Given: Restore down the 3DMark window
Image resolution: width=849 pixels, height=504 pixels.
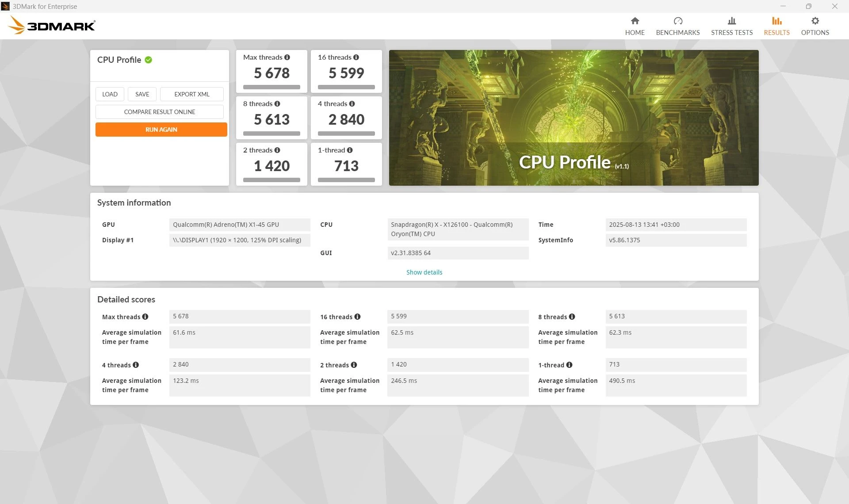Looking at the screenshot, I should pyautogui.click(x=808, y=6).
